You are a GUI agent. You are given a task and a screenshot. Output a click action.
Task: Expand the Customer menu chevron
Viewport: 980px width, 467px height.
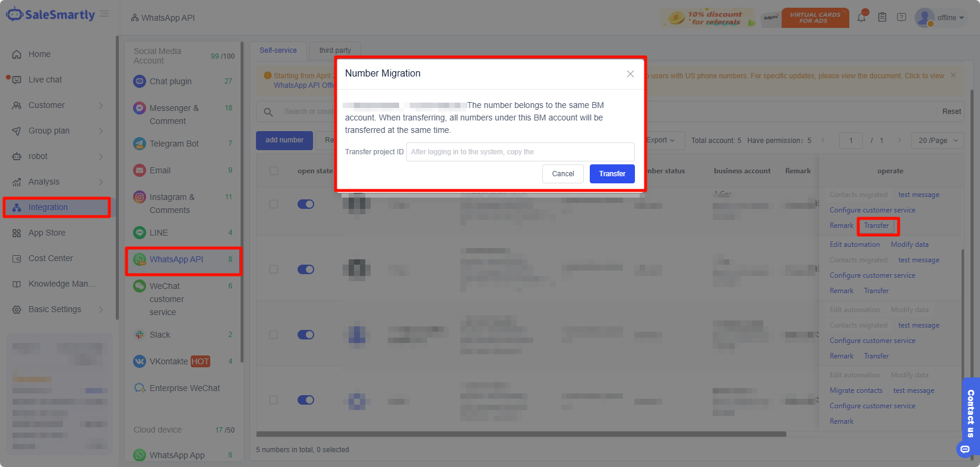[x=101, y=106]
